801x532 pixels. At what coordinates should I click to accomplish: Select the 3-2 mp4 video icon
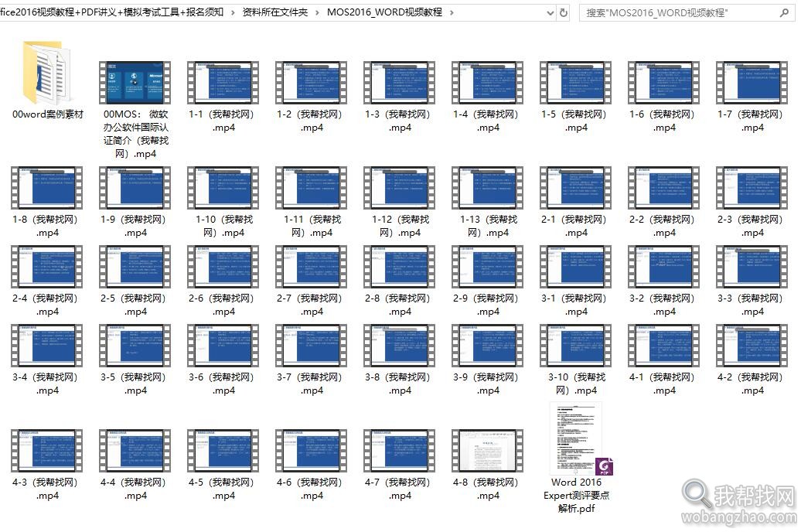[x=664, y=267]
